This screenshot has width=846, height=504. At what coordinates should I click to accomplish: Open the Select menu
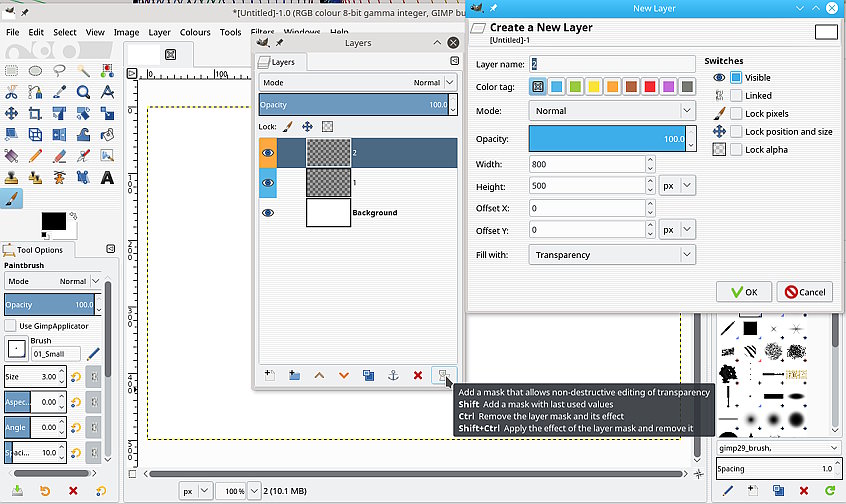[x=65, y=32]
